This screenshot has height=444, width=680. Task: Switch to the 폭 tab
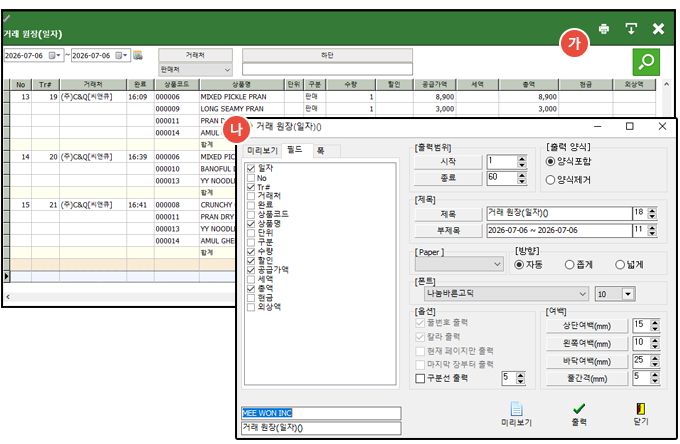pyautogui.click(x=320, y=150)
